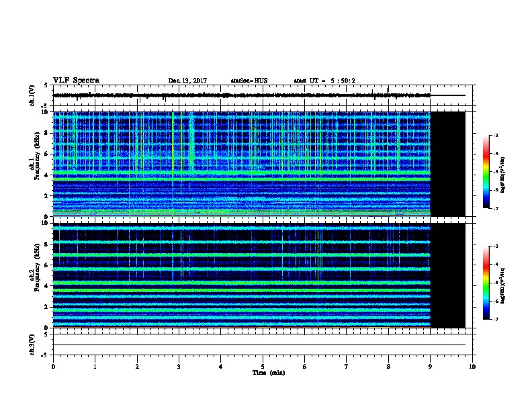Screen dimensions: 532x411
Task: Click the flat line in ch.3 waveform panel
Action: [x=259, y=345]
